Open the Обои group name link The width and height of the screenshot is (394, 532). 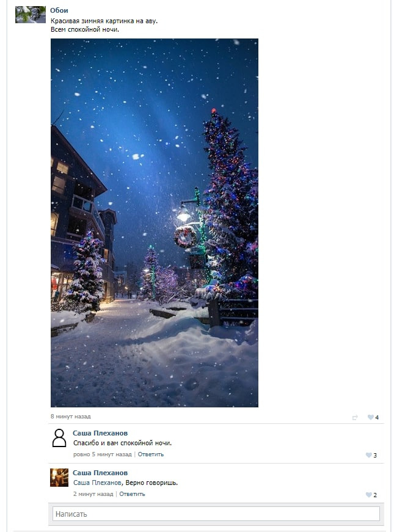59,10
